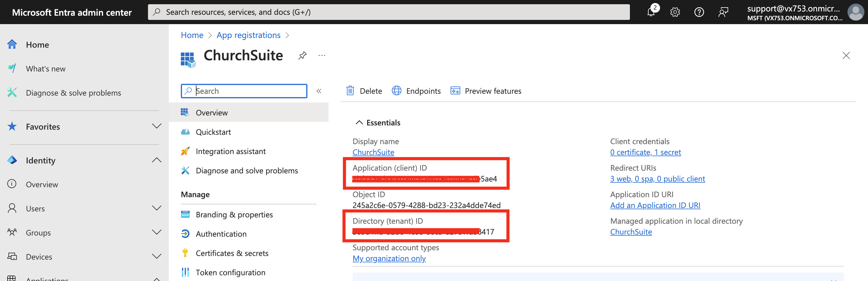868x281 pixels.
Task: Click the Integration assistant rocket icon
Action: (x=185, y=151)
